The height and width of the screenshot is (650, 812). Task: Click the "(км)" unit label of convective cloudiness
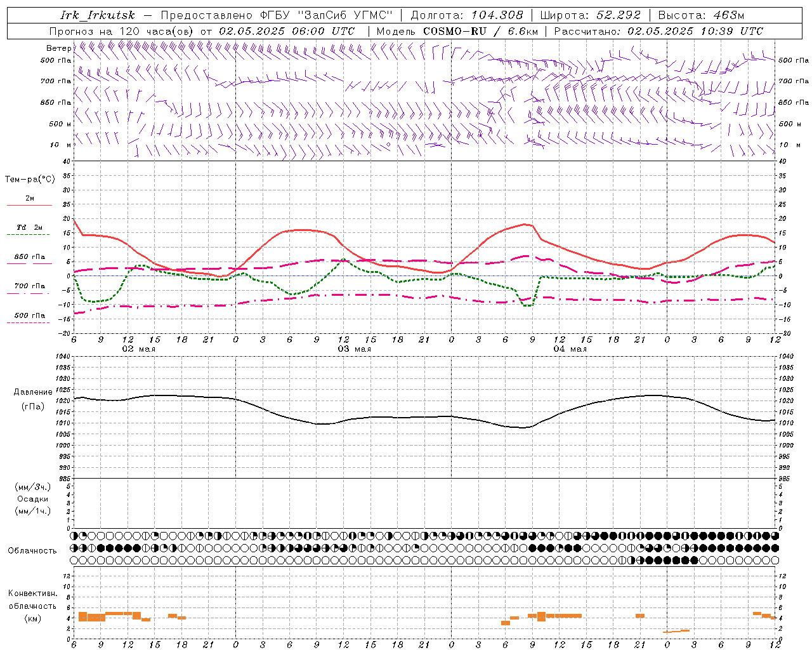point(32,618)
